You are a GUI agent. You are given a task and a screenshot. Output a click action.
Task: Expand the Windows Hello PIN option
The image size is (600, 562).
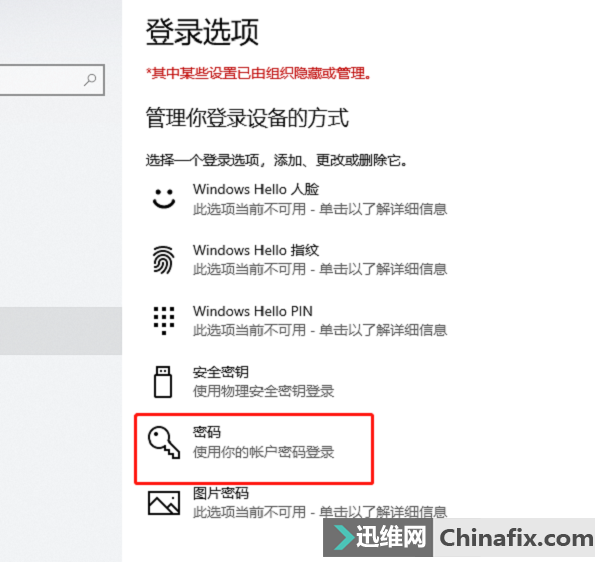pos(298,321)
